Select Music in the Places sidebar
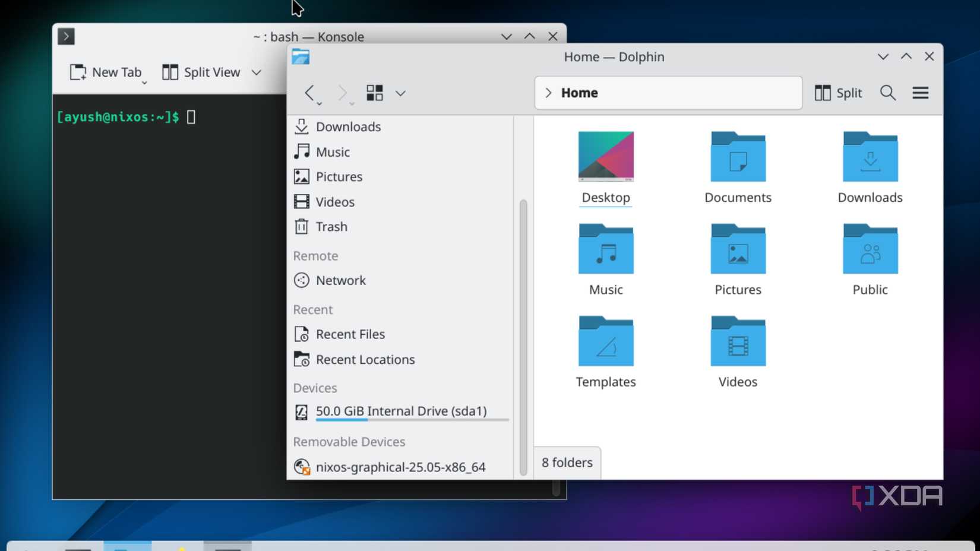 (x=401, y=152)
